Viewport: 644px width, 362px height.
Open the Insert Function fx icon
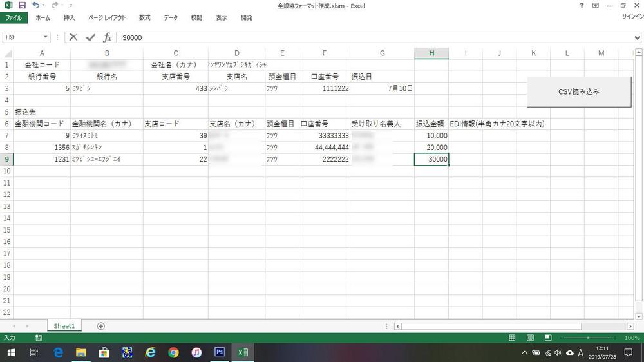[x=107, y=37]
